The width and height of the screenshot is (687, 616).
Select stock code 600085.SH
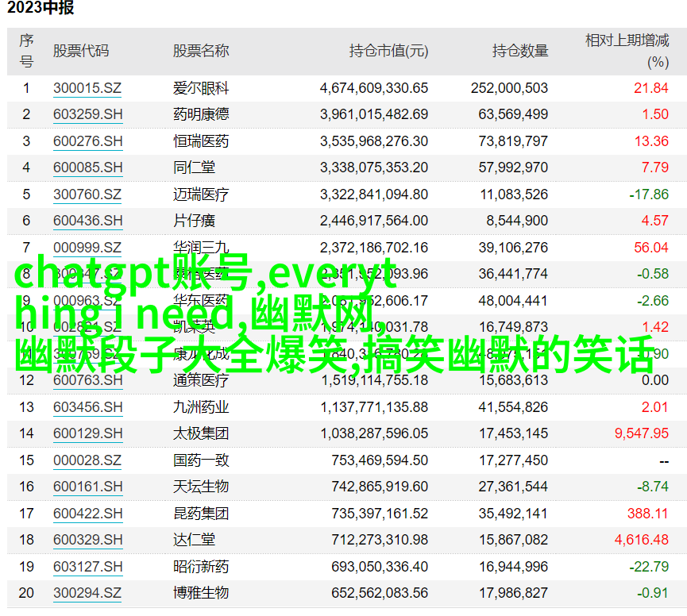point(88,167)
